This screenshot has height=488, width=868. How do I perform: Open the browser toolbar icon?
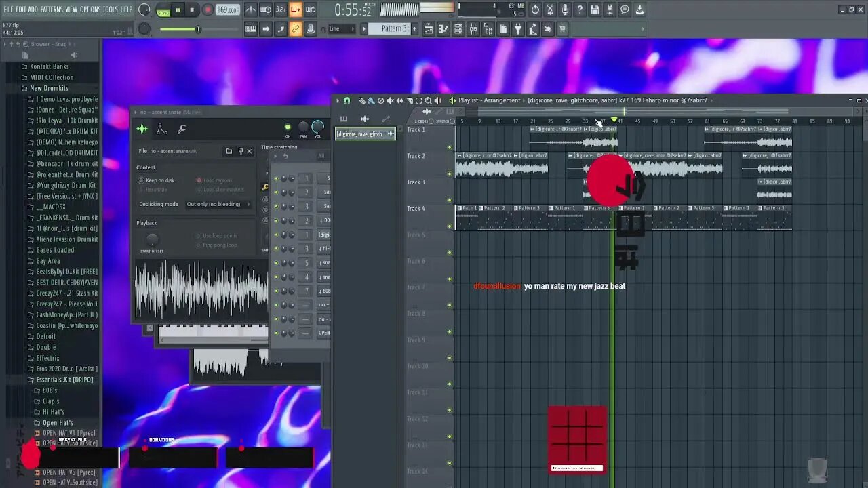pos(488,28)
